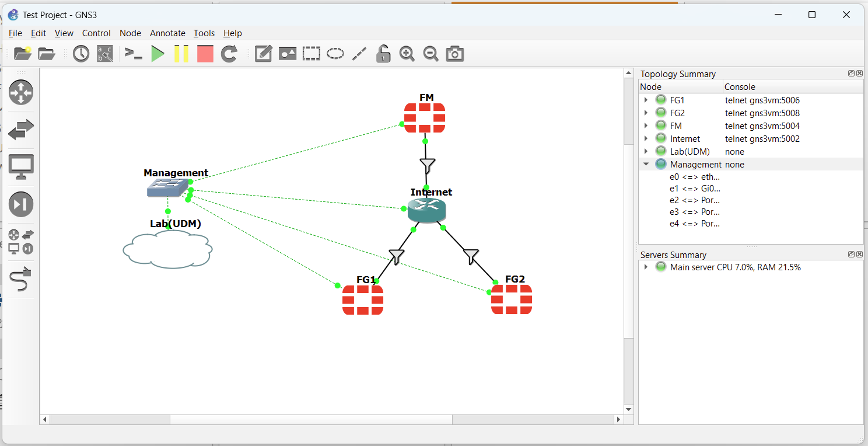Click the canvas horizontal scrollbar thumb

pyautogui.click(x=311, y=420)
